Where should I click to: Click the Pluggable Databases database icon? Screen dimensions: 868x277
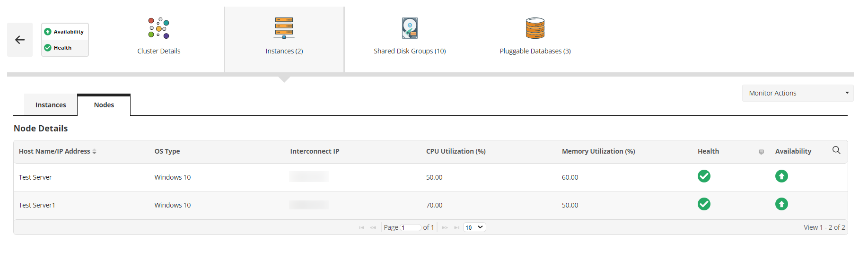(x=535, y=28)
